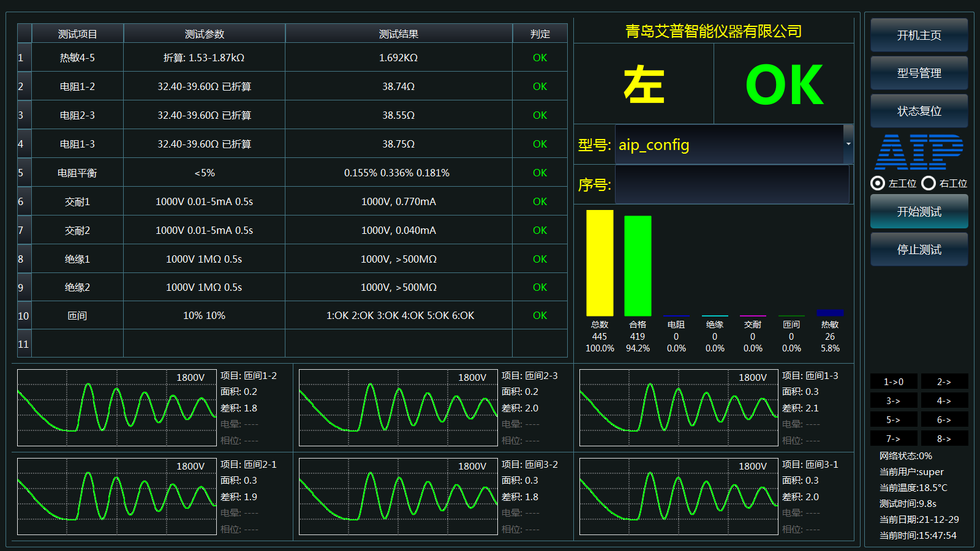Click the yellow 左 station indicator
980x551 pixels.
pyautogui.click(x=643, y=83)
